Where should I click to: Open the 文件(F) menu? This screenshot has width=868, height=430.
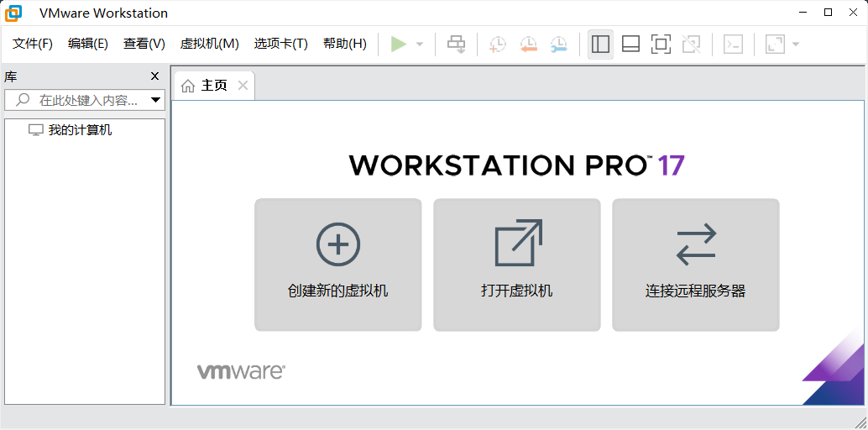33,44
